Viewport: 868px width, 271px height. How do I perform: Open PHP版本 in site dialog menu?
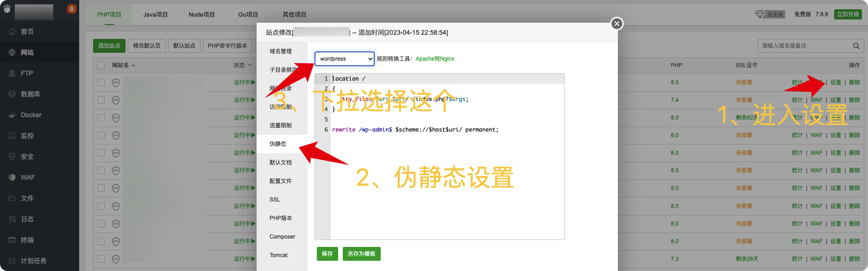(282, 218)
